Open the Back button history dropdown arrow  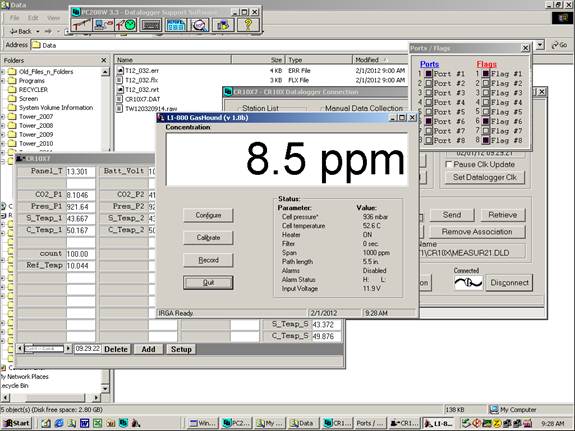click(x=38, y=32)
